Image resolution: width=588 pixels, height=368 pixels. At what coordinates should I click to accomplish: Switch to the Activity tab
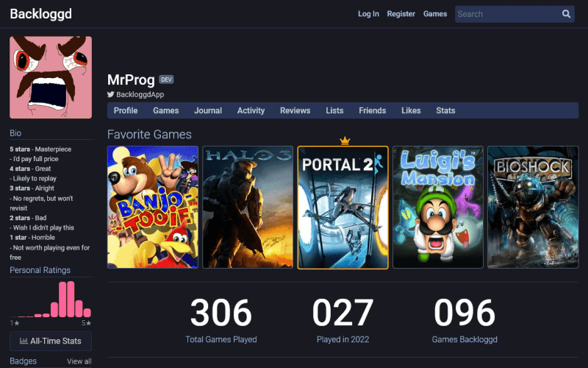[251, 110]
